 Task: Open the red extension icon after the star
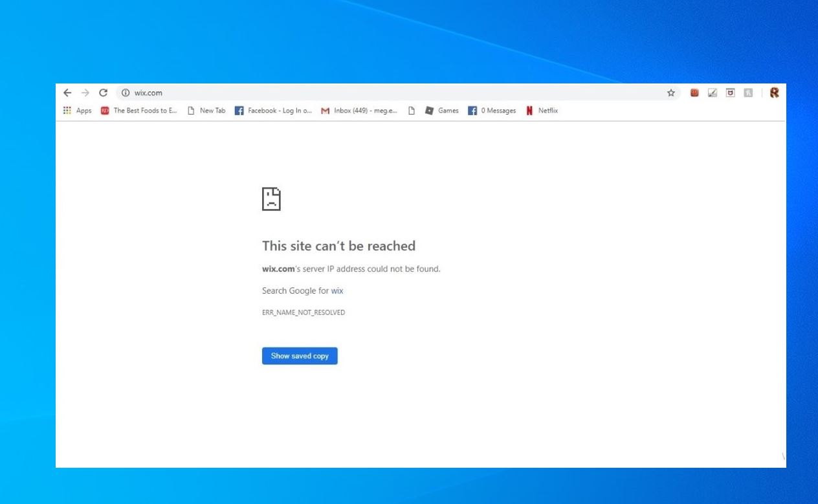695,93
